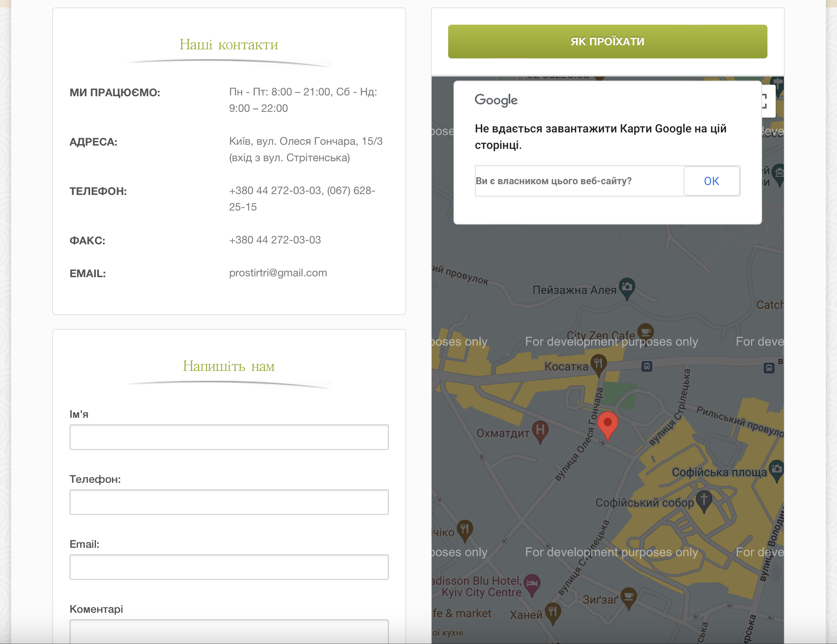
Task: Click the bus stop icon near Косатка
Action: [646, 366]
